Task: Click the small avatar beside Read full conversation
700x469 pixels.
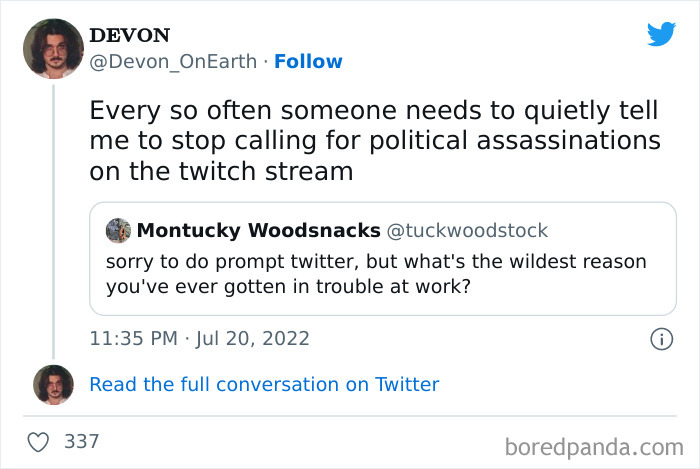Action: (x=52, y=385)
